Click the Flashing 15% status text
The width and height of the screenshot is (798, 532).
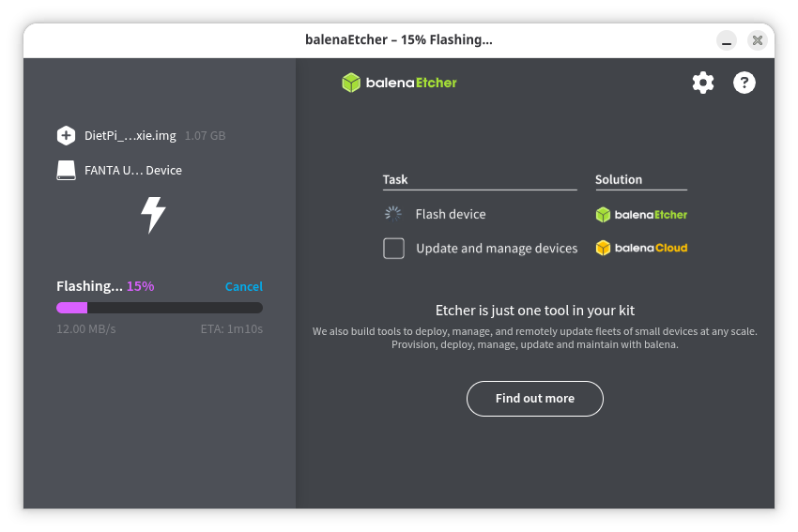pos(105,286)
